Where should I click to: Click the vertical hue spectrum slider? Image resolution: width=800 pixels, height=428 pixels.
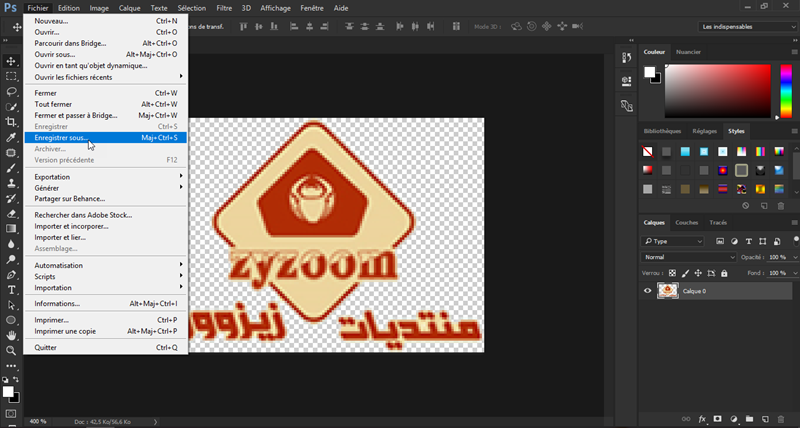coord(786,91)
